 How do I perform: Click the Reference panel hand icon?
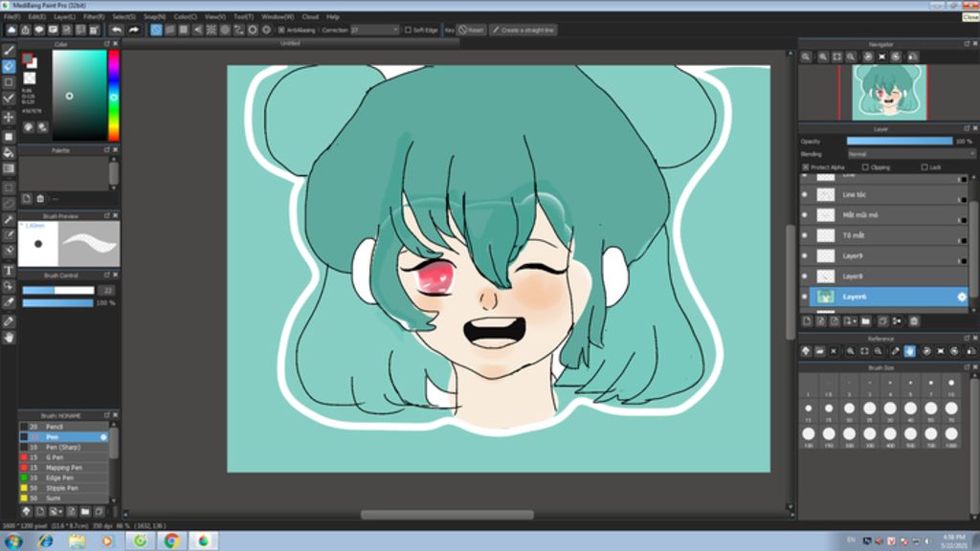909,351
